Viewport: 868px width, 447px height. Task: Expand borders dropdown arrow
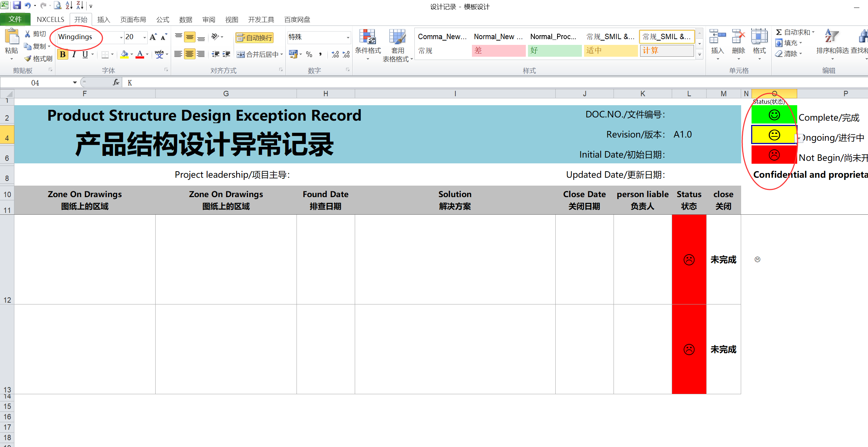112,54
